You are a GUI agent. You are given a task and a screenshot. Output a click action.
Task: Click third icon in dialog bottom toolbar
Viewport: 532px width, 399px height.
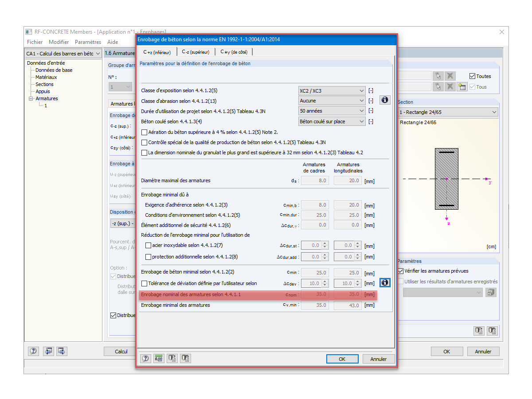[x=172, y=359]
